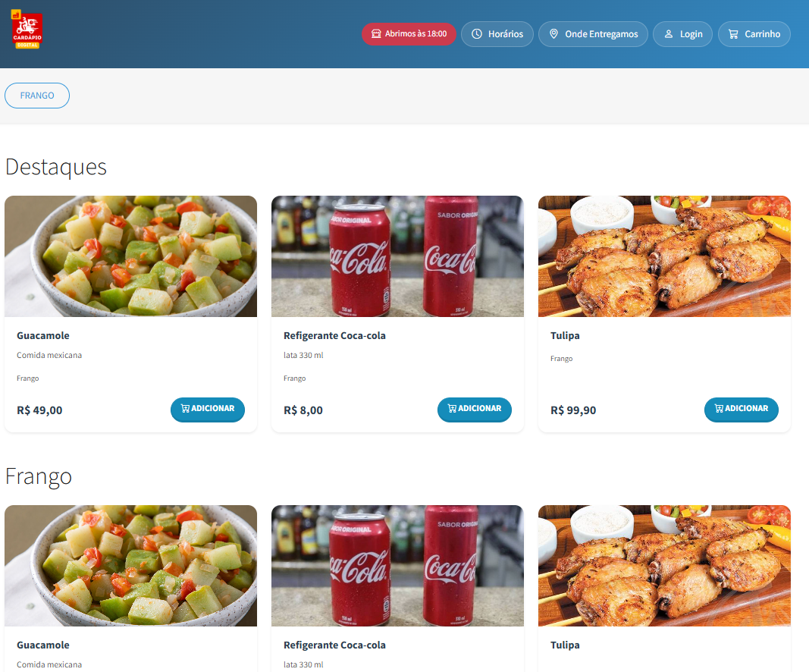The image size is (809, 672).
Task: Open the Onde Entregamos delivery areas
Action: pos(593,34)
